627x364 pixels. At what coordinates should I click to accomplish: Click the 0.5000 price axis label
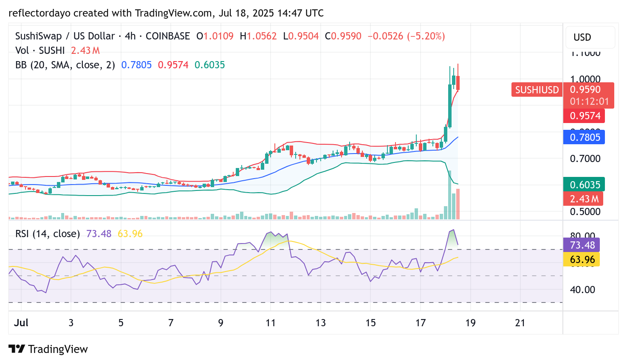585,212
